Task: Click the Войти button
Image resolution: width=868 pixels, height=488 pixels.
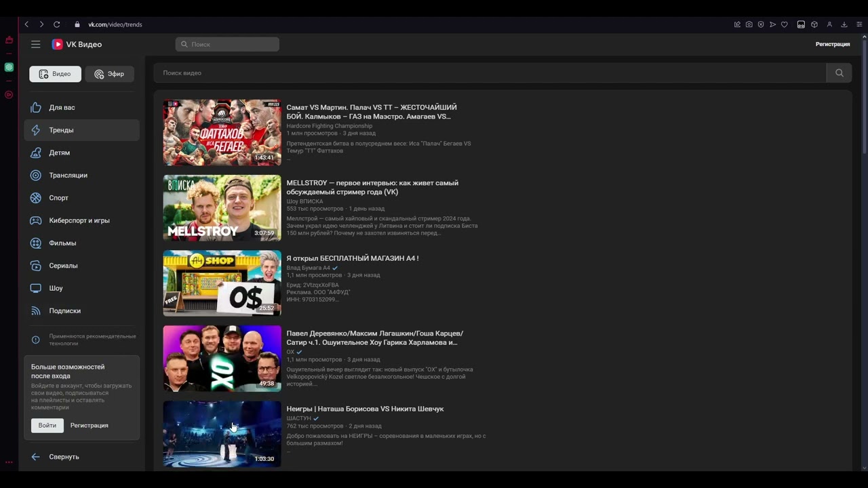Action: point(47,426)
